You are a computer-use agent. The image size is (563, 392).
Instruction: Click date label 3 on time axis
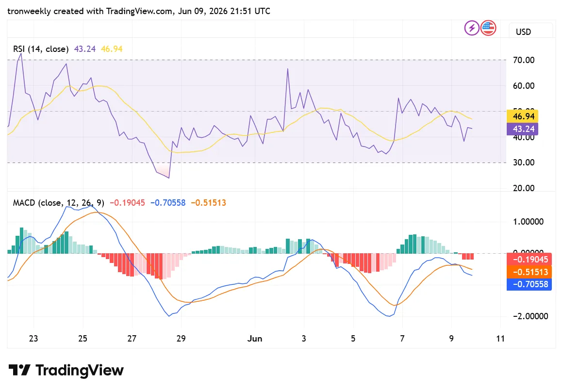click(304, 339)
